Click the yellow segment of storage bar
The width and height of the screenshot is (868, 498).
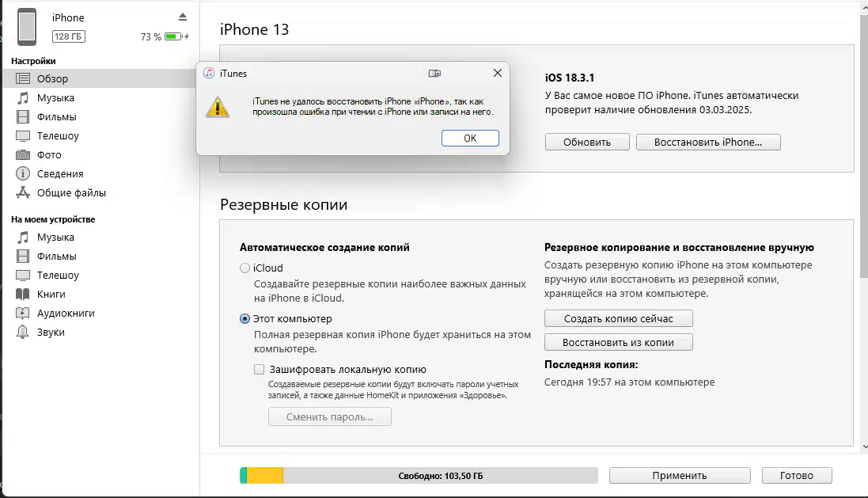265,475
